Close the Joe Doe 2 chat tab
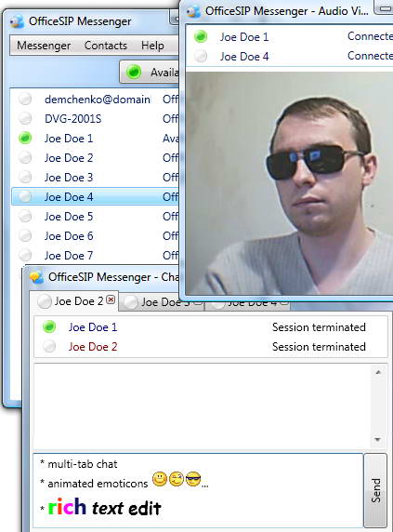393x532 pixels. 111,299
